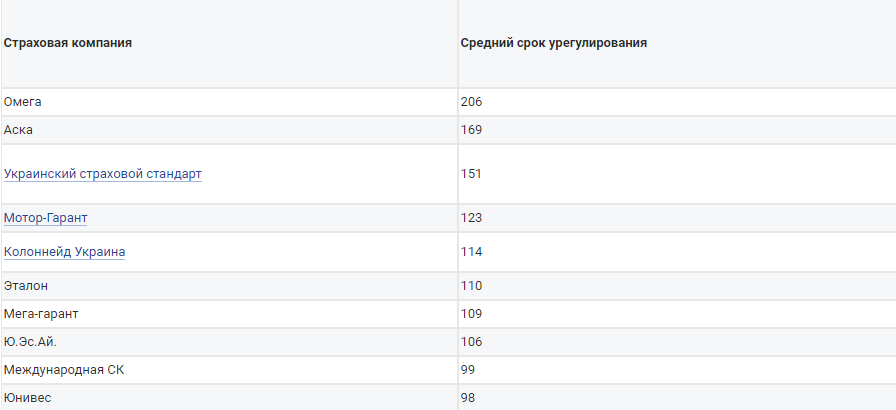Select the value 169 for Аска

pyautogui.click(x=472, y=130)
